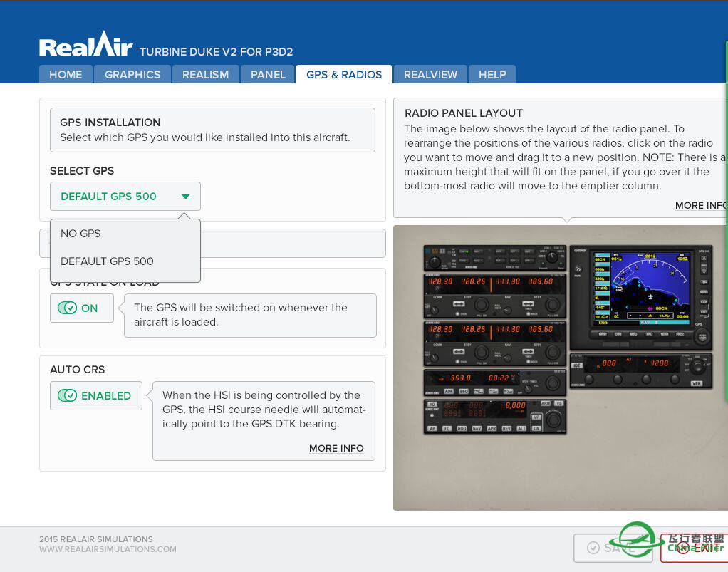Collapse the Select GPS dropdown
This screenshot has height=572, width=728.
[x=125, y=197]
